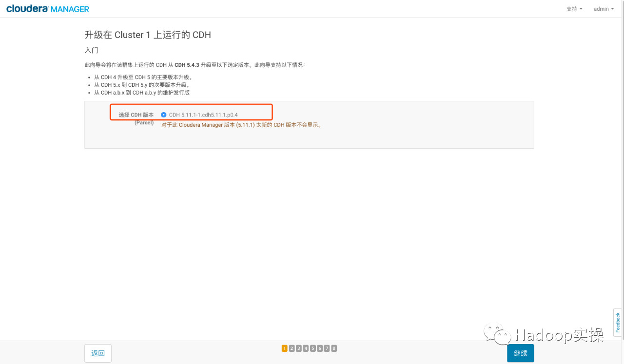
Task: Open the 支持 dropdown menu
Action: coord(574,9)
